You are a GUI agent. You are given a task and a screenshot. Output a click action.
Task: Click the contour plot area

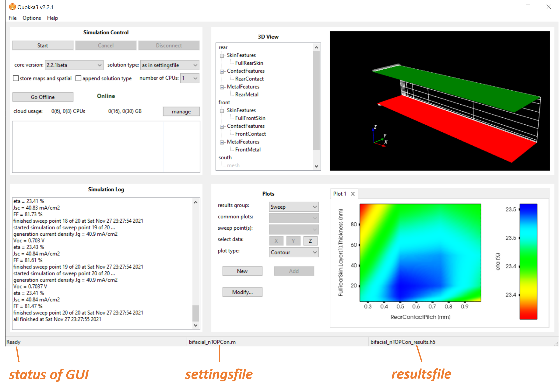pyautogui.click(x=420, y=253)
